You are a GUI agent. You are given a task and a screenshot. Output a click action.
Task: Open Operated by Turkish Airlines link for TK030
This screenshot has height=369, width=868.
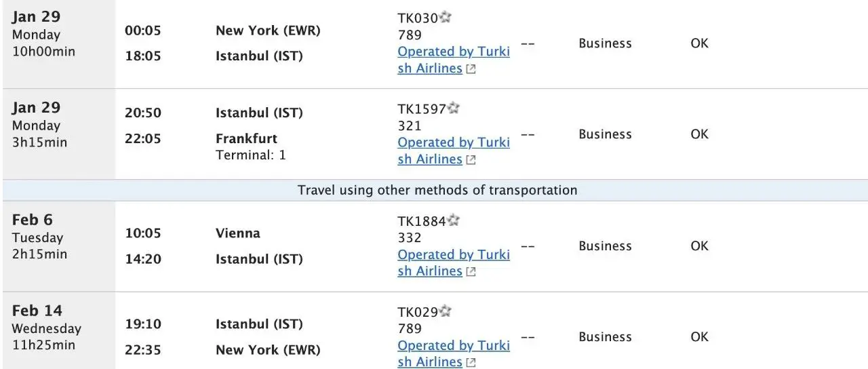tap(454, 60)
